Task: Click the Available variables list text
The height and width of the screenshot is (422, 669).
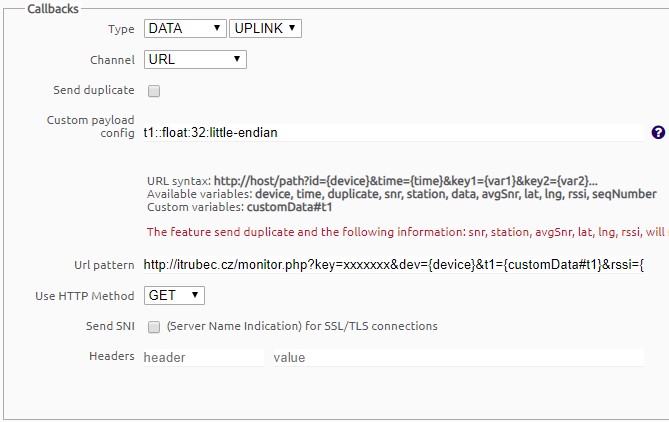Action: coord(401,194)
